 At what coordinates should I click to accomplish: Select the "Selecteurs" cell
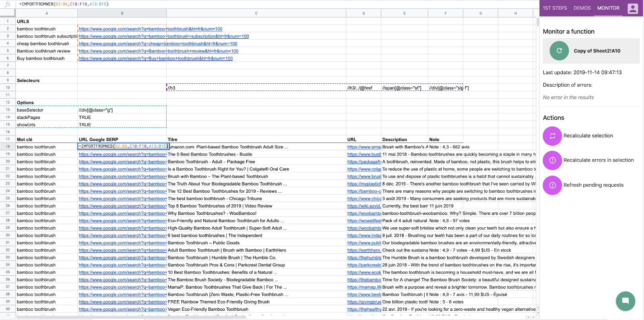tap(47, 81)
